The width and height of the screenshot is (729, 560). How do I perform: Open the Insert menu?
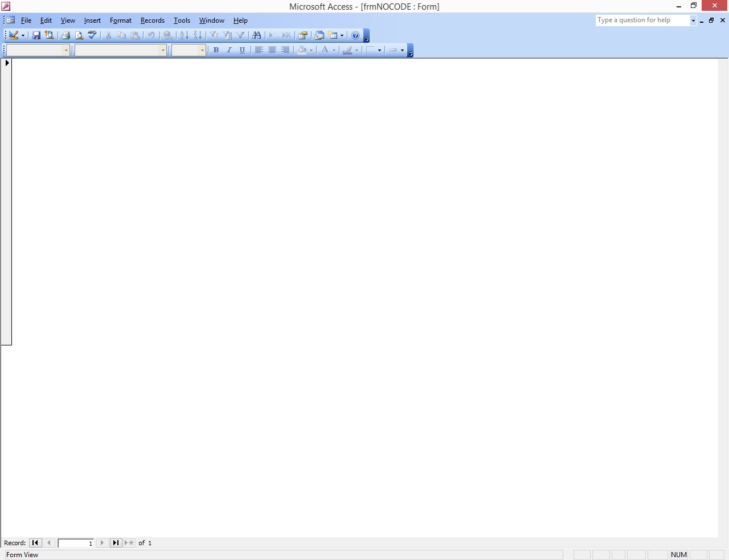(92, 20)
